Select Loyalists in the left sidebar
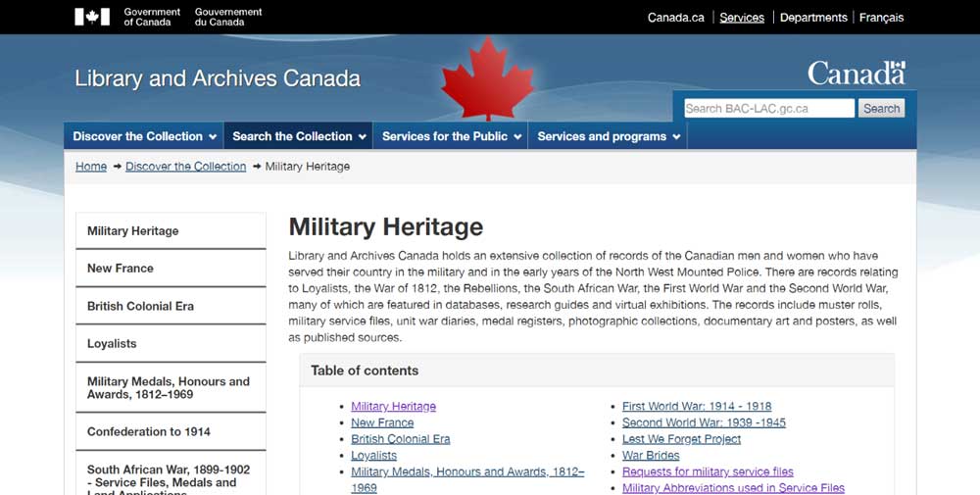980x495 pixels. [112, 344]
